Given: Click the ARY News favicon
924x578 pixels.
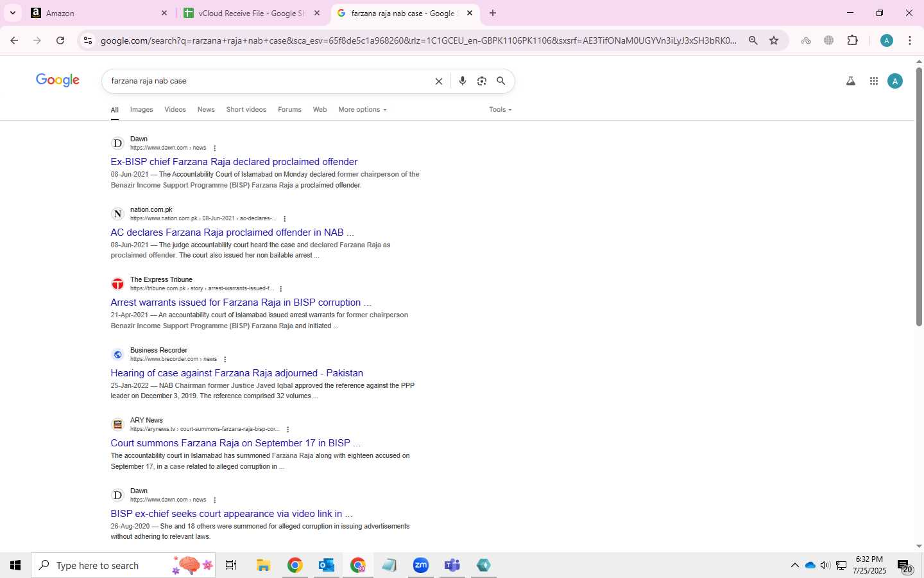Looking at the screenshot, I should pyautogui.click(x=117, y=425).
